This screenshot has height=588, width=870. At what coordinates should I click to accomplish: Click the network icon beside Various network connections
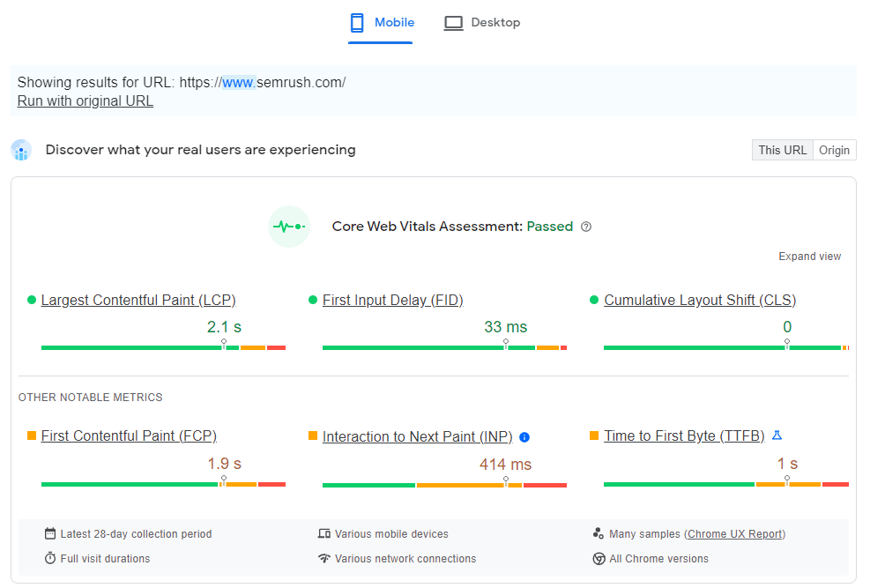[326, 558]
